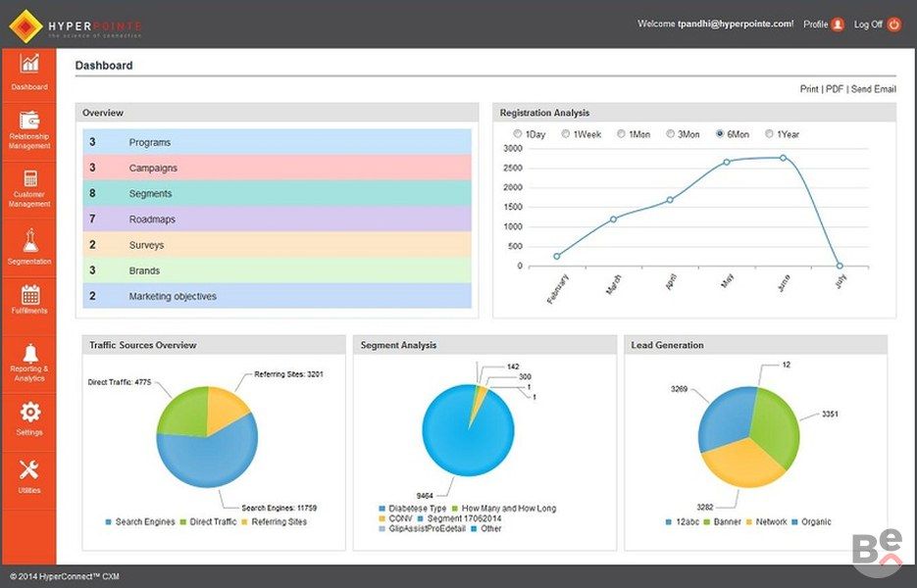Click the Search Engines legend swatch
The height and width of the screenshot is (588, 917).
click(109, 522)
